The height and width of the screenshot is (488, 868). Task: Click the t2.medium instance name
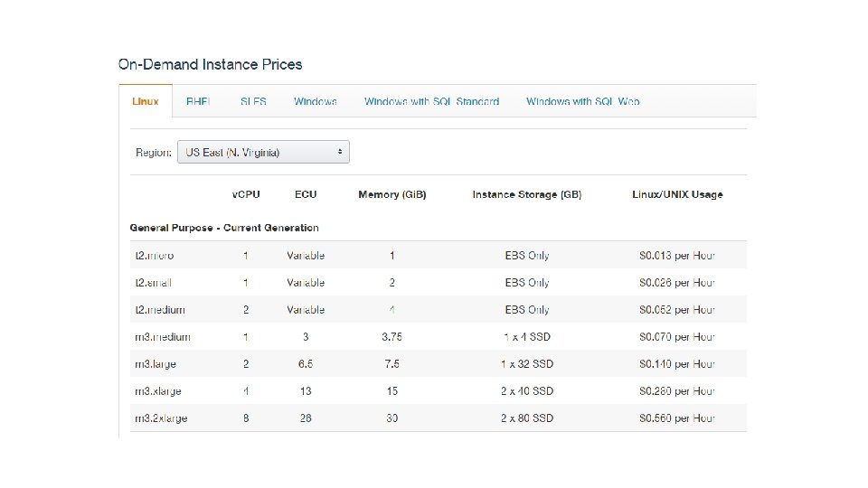pyautogui.click(x=160, y=310)
